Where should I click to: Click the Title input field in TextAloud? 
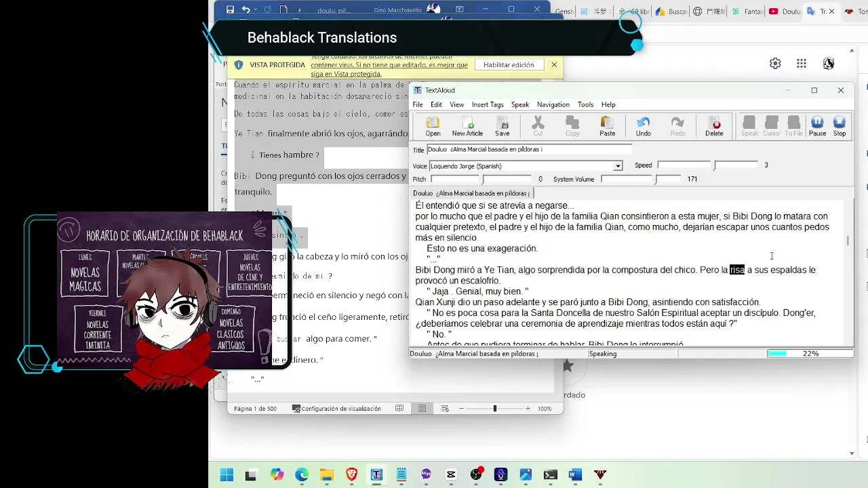tap(529, 149)
